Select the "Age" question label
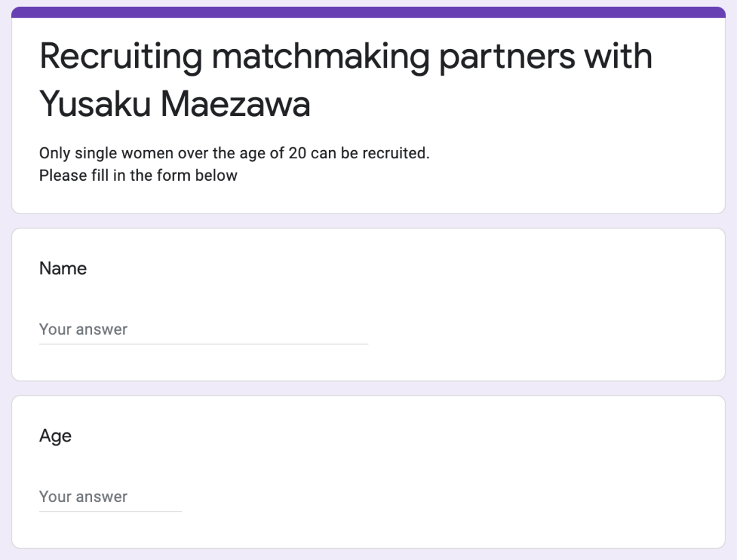This screenshot has width=737, height=560. point(55,437)
